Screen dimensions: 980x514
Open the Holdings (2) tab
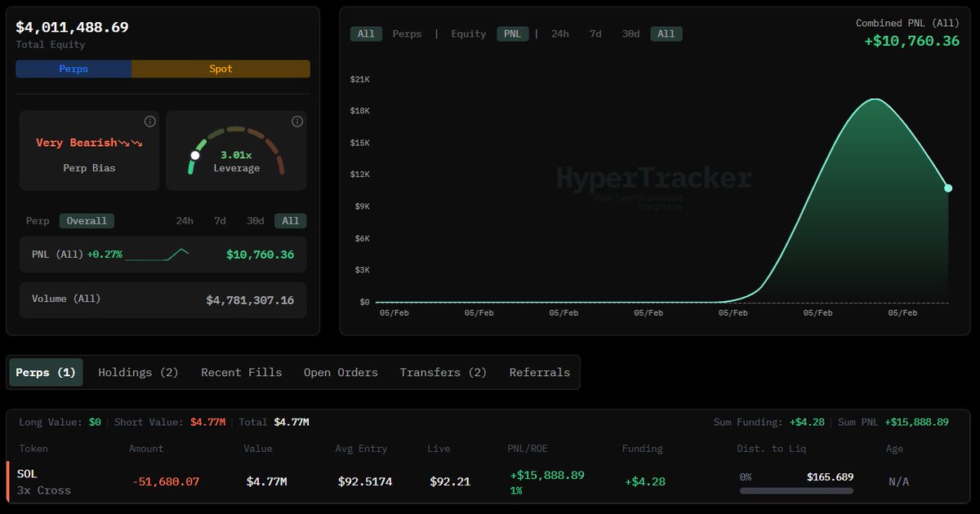tap(138, 372)
